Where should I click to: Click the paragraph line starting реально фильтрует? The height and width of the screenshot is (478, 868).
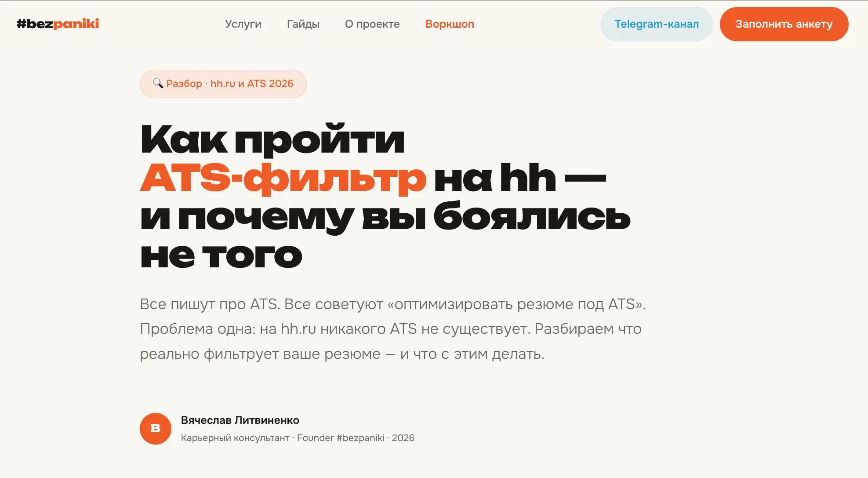pos(342,354)
